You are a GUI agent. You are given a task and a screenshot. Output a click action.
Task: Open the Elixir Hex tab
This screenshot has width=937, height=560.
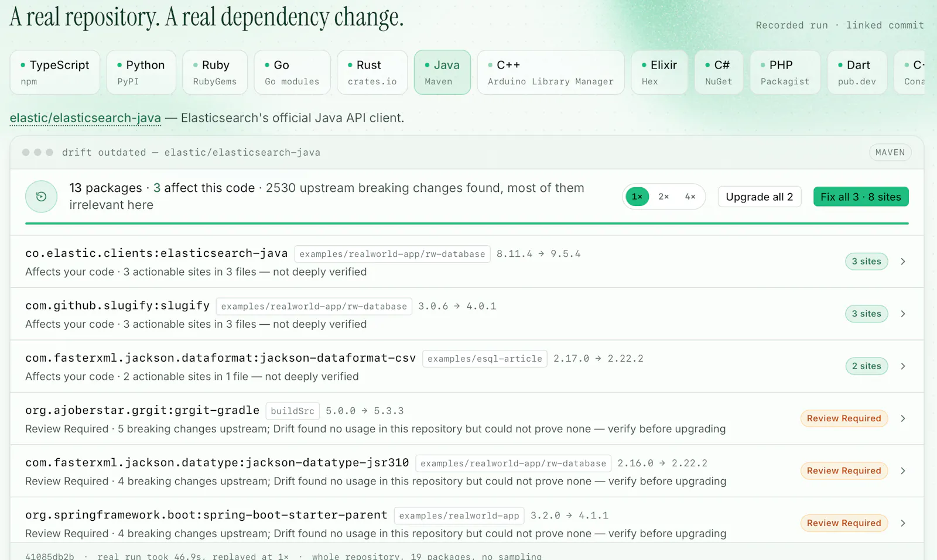(659, 73)
